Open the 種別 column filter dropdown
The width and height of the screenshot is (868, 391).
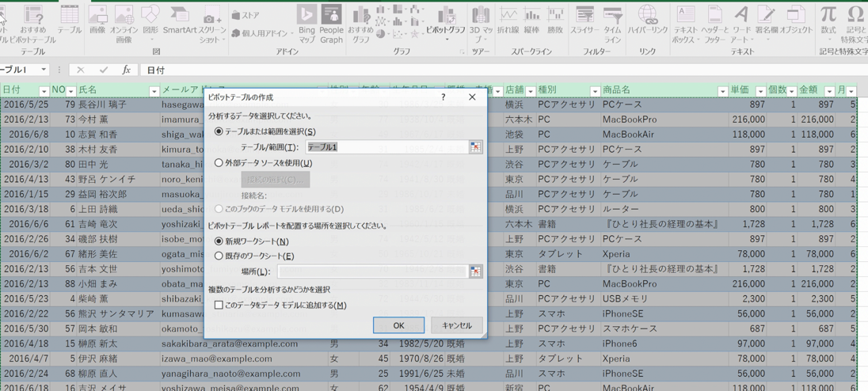[x=595, y=91]
